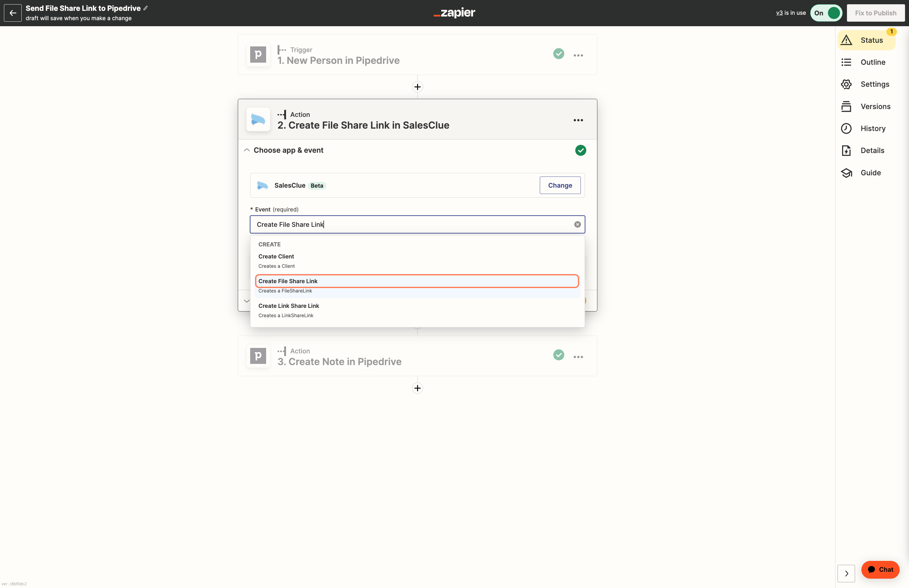Select Create File Share Link option
The width and height of the screenshot is (909, 588).
[x=417, y=286]
